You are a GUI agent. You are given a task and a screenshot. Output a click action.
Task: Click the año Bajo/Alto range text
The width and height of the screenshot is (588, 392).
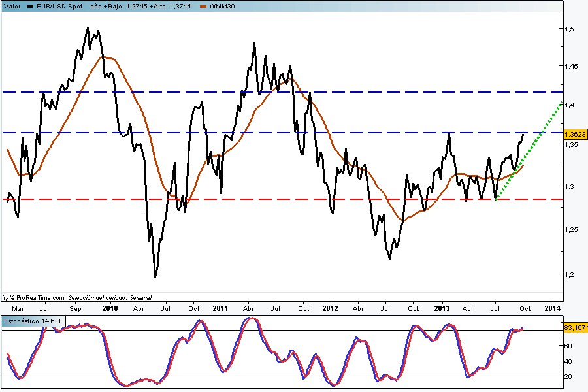(x=139, y=5)
